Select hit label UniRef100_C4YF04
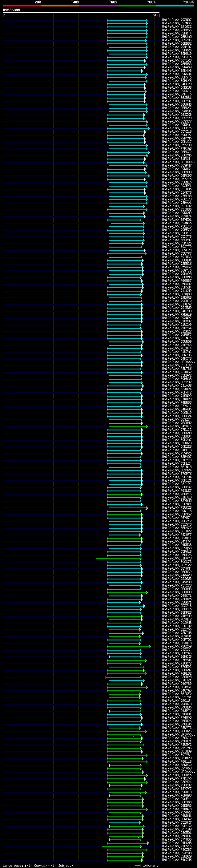This screenshot has width=197, height=868. (x=176, y=541)
